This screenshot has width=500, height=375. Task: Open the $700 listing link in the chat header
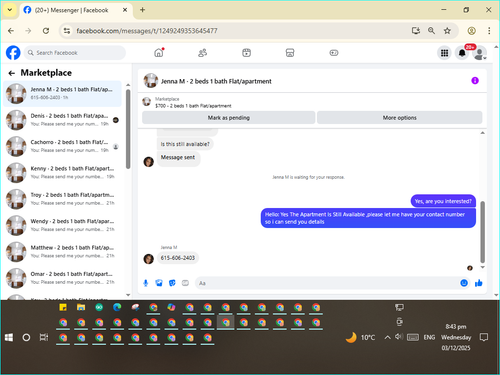pos(193,106)
